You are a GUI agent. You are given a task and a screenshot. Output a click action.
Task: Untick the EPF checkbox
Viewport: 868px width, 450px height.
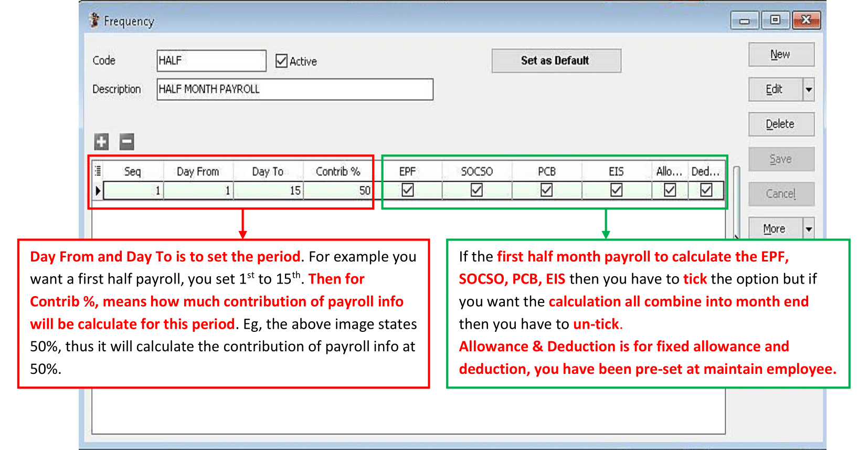click(407, 190)
